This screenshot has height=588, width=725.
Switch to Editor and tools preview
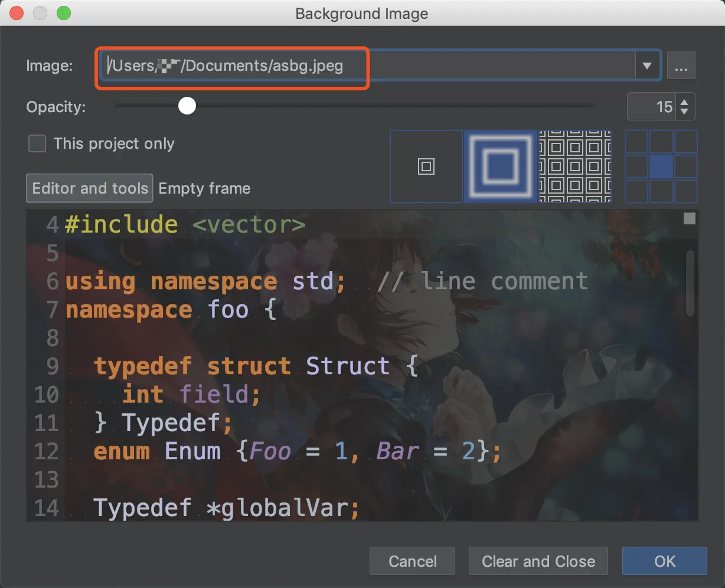pyautogui.click(x=90, y=188)
